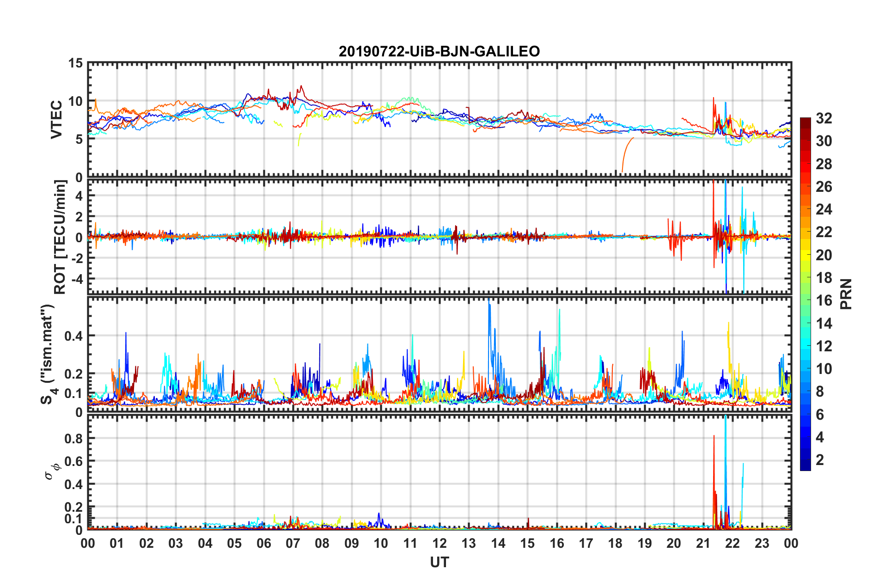Click the ROT [TECU/min] axis label
Image resolution: width=879 pixels, height=588 pixels.
[x=60, y=237]
